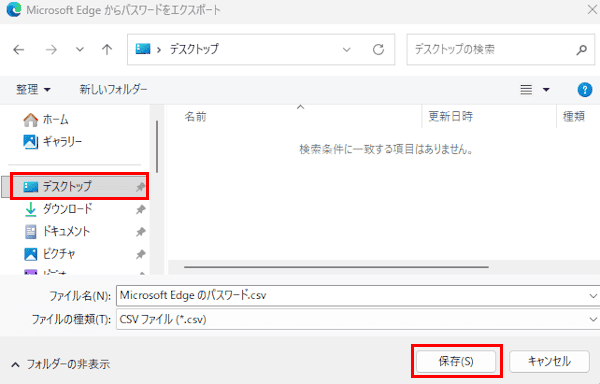The height and width of the screenshot is (384, 600).
Task: Close the export password dialog
Action: pos(592,10)
